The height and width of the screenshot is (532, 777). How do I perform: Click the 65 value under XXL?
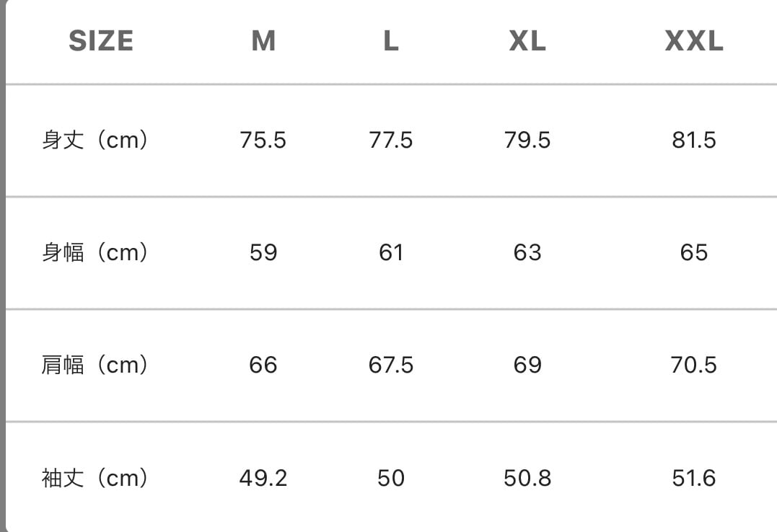693,252
